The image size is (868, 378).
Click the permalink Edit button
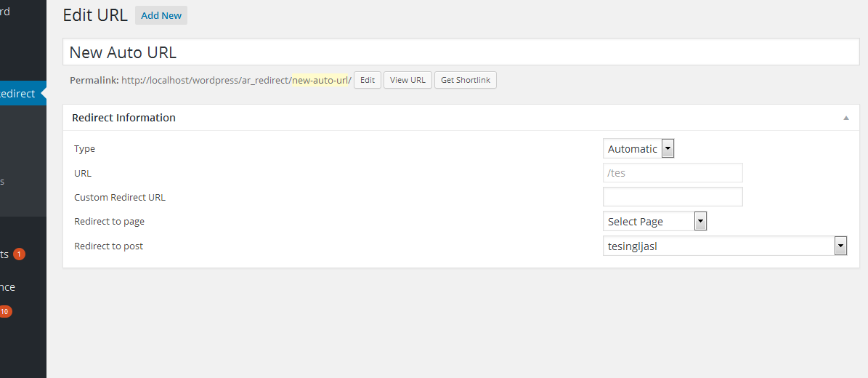click(368, 80)
